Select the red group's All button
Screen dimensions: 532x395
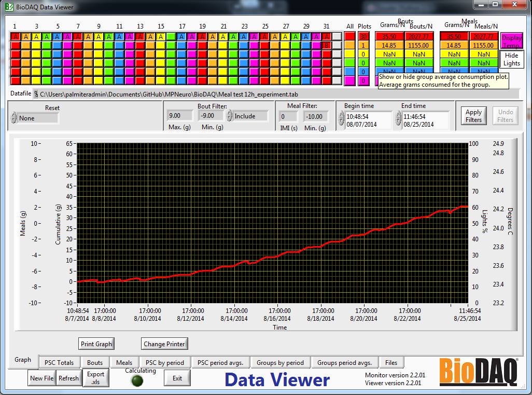coord(349,36)
